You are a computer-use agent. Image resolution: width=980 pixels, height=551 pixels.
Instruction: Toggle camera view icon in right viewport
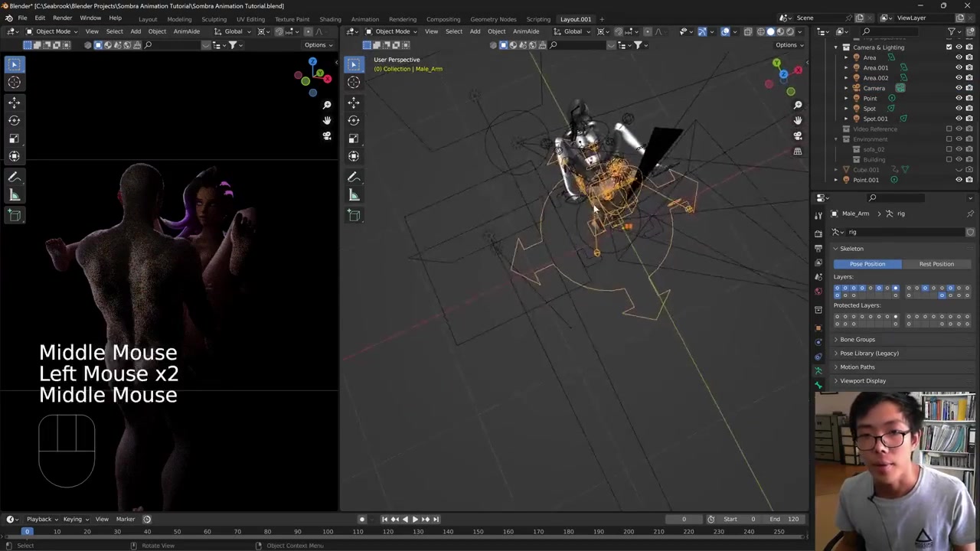click(x=797, y=135)
